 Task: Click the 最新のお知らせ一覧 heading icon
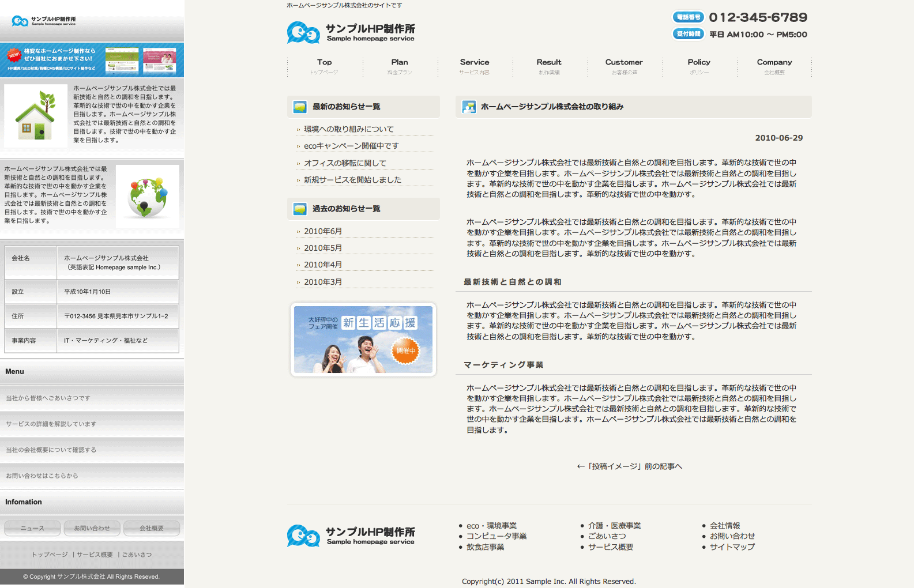point(300,107)
